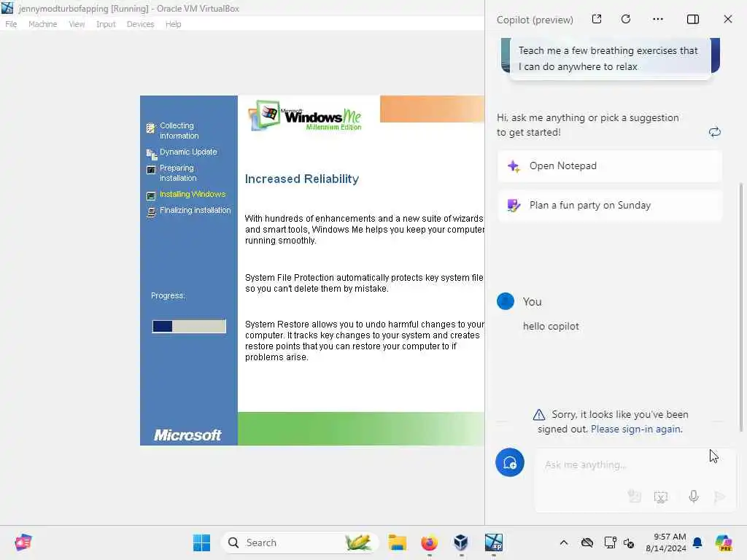
Task: Click the Increased Reliability heading
Action: [x=302, y=179]
